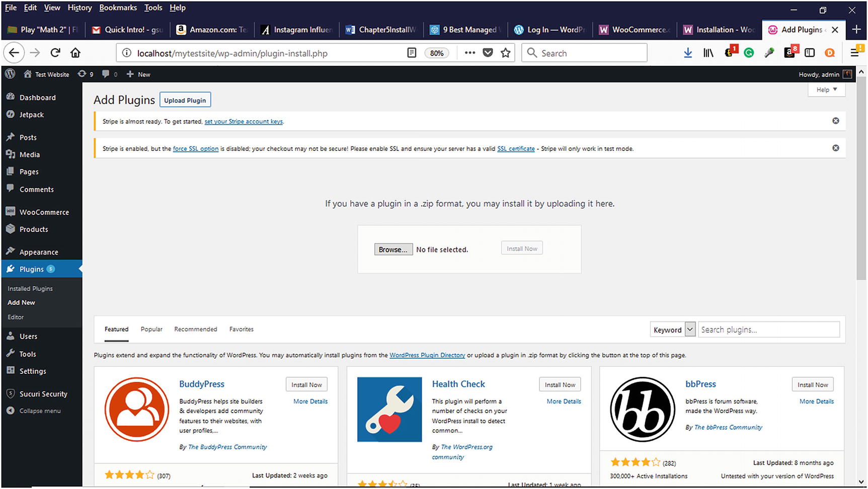This screenshot has height=489, width=868.
Task: Click the site info icon in address bar
Action: click(127, 53)
